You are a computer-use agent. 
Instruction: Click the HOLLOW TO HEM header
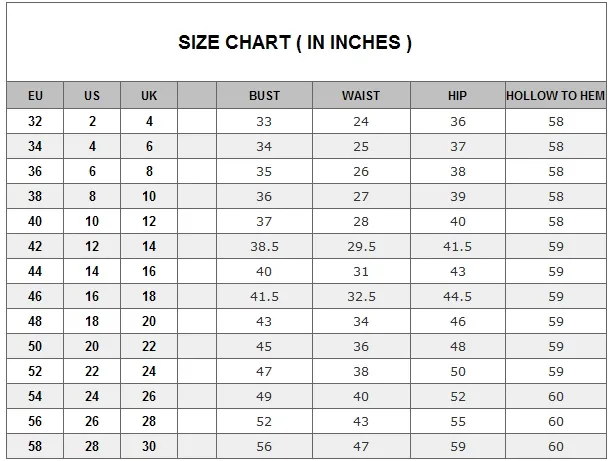click(x=555, y=95)
